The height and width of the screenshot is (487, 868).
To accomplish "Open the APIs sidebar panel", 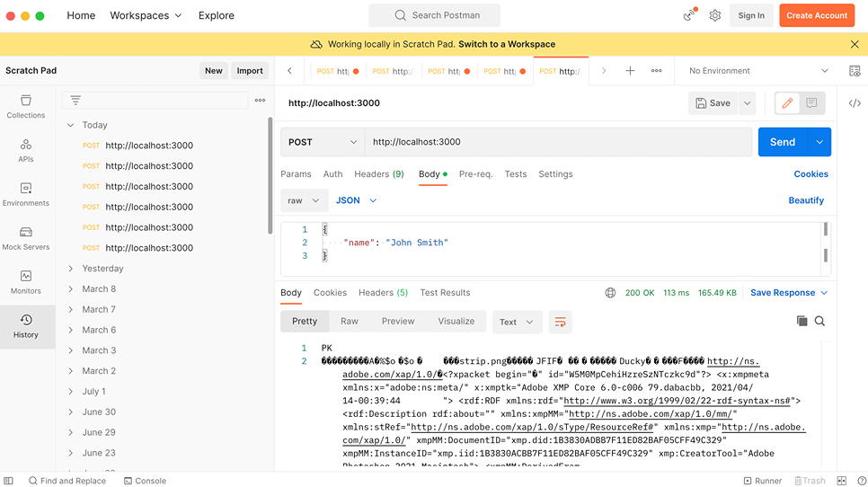I will point(26,151).
